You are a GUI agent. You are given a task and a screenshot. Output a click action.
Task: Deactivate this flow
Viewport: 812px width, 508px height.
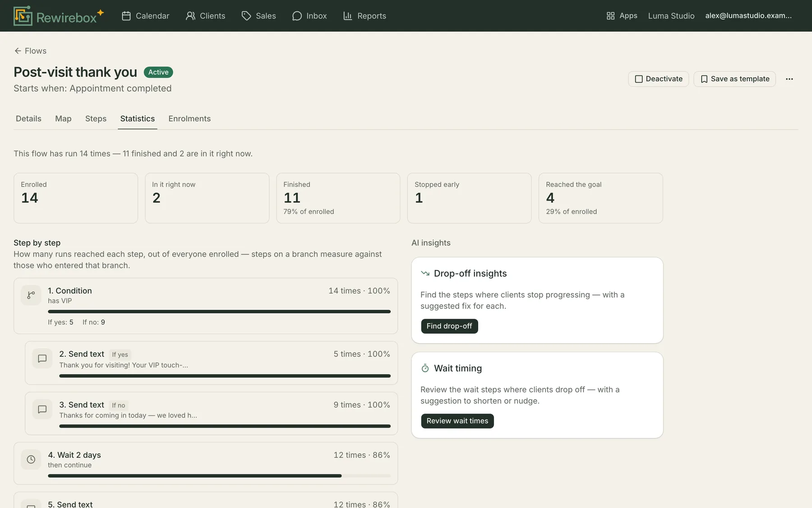(x=658, y=79)
